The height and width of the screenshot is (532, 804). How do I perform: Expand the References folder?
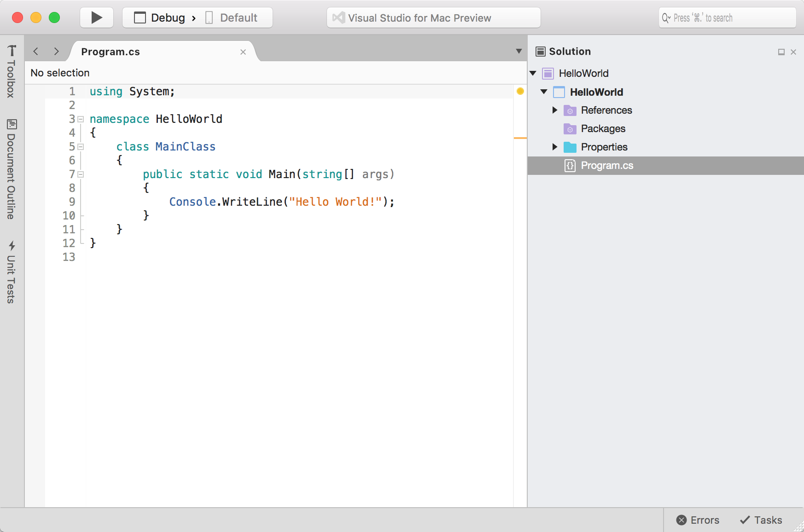555,110
